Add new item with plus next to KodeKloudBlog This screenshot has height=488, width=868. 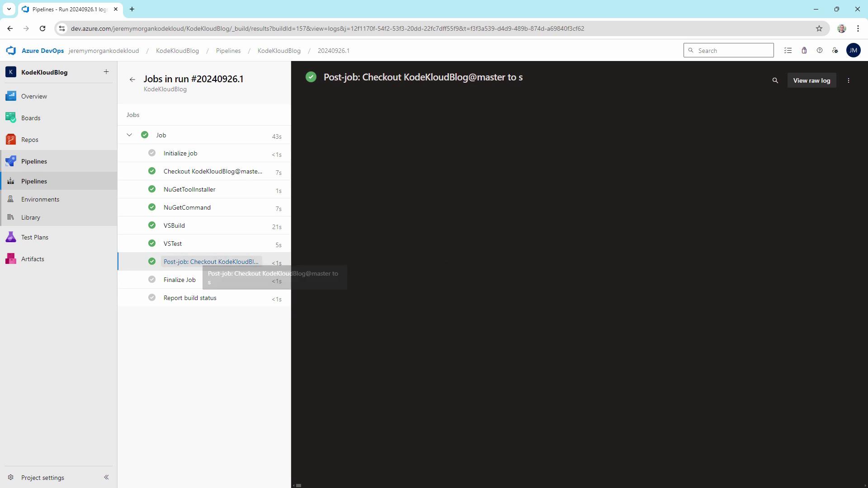[106, 72]
